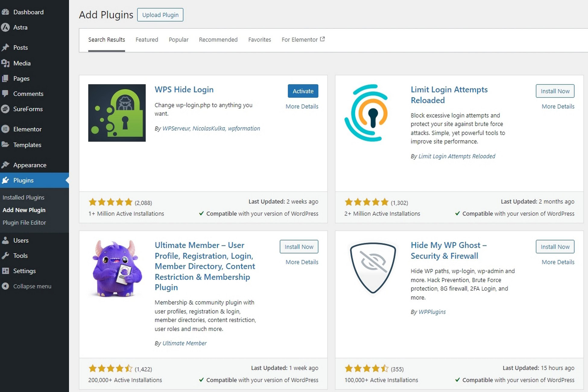Install Limit Login Attempts Reloaded plugin

coord(555,91)
